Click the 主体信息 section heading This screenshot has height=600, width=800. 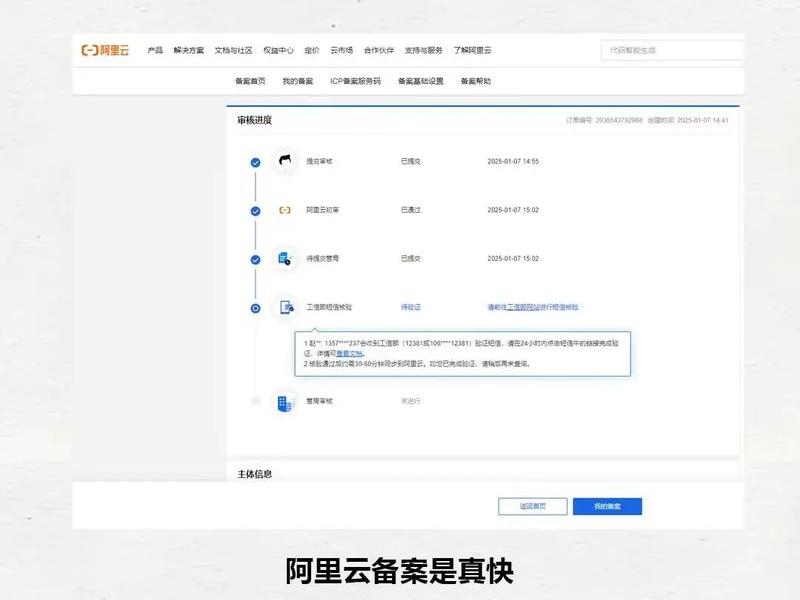[255, 474]
